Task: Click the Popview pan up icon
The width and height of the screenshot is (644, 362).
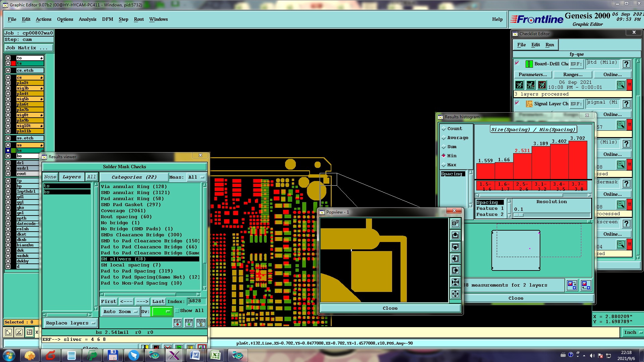Action: coord(455,235)
